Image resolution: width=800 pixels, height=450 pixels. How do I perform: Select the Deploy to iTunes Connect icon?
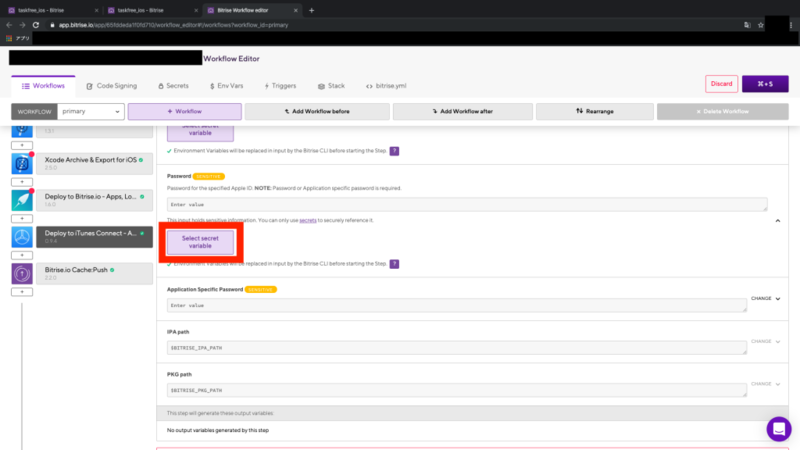pyautogui.click(x=22, y=237)
